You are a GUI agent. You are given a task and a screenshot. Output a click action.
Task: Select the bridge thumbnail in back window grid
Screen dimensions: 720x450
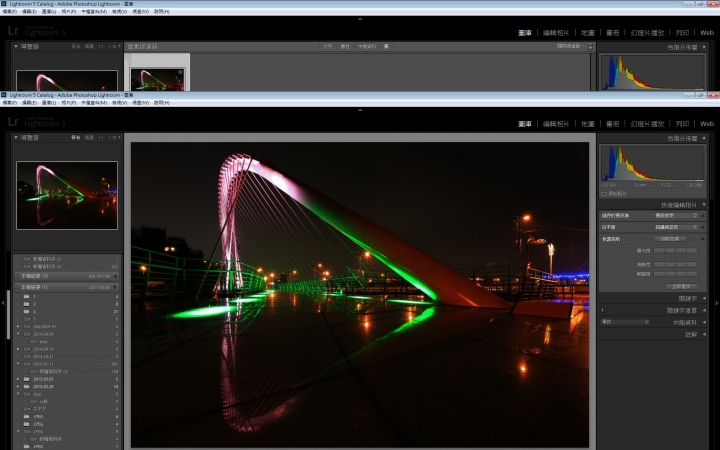click(157, 79)
